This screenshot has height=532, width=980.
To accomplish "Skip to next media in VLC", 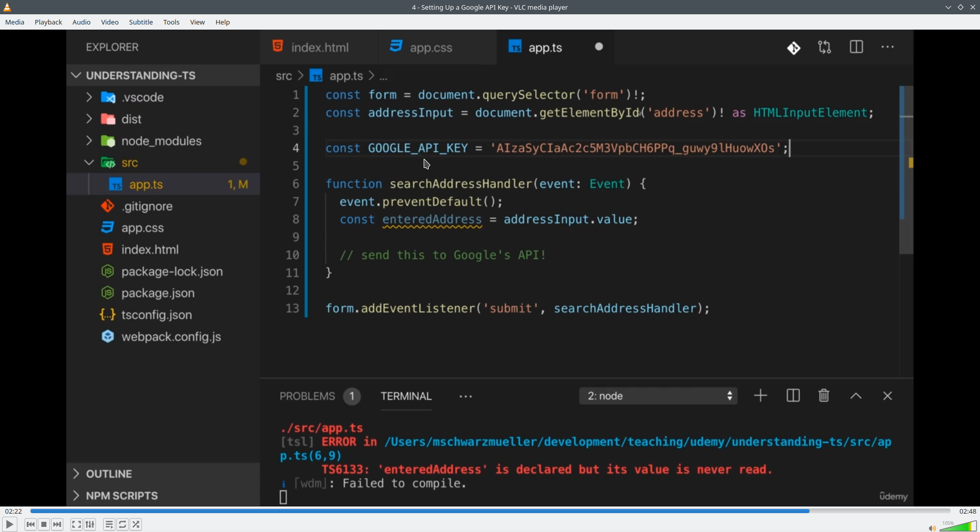I will click(x=58, y=524).
